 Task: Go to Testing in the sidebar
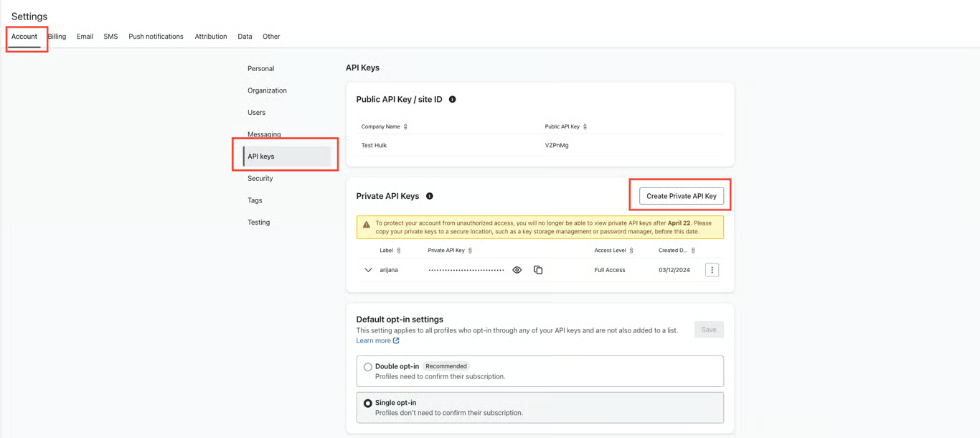click(259, 223)
